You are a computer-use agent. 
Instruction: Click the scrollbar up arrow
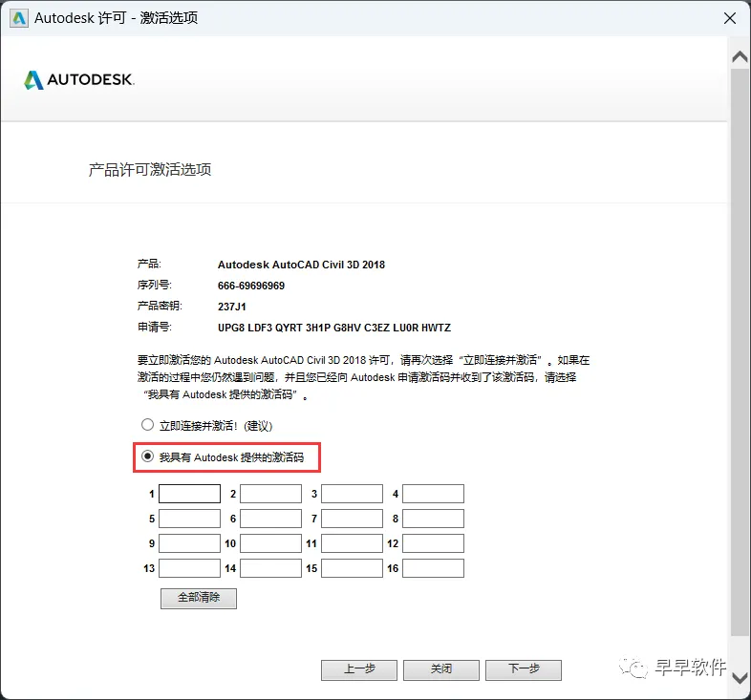point(740,57)
